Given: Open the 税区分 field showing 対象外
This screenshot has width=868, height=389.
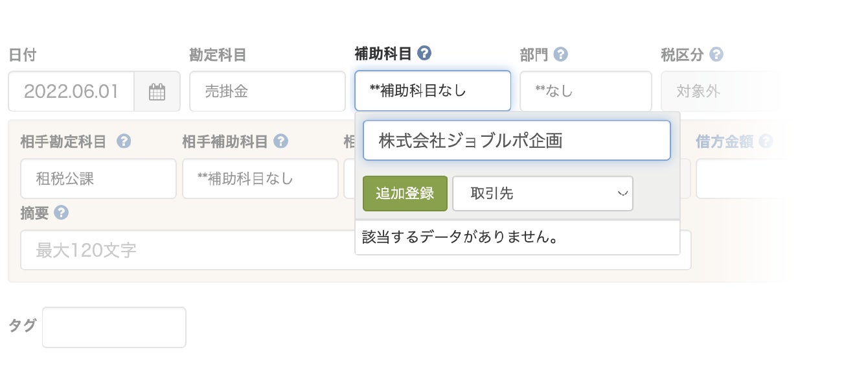Looking at the screenshot, I should point(719,91).
